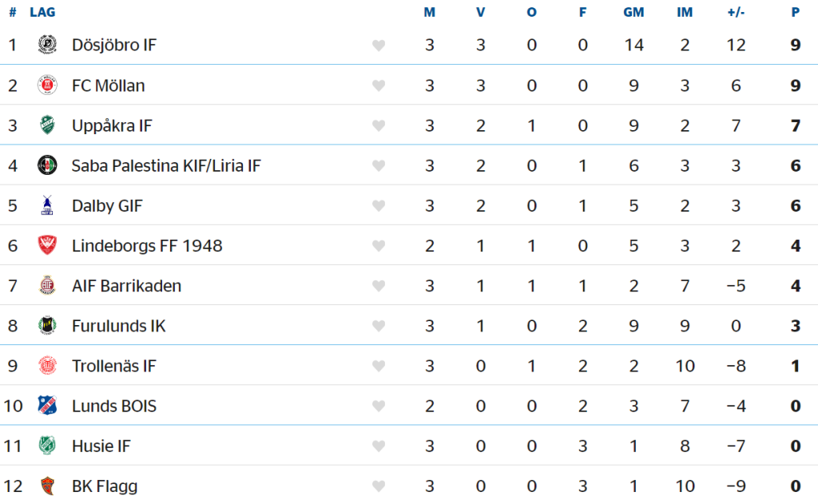
Task: Toggle the heart next to Saba Palestina KIF/Liria IF
Action: [379, 166]
